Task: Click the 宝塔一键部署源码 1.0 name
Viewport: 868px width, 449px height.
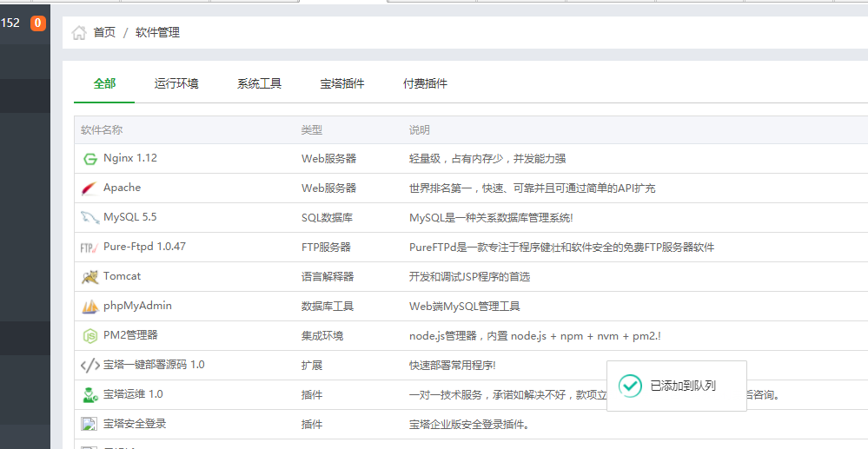Action: [x=154, y=365]
